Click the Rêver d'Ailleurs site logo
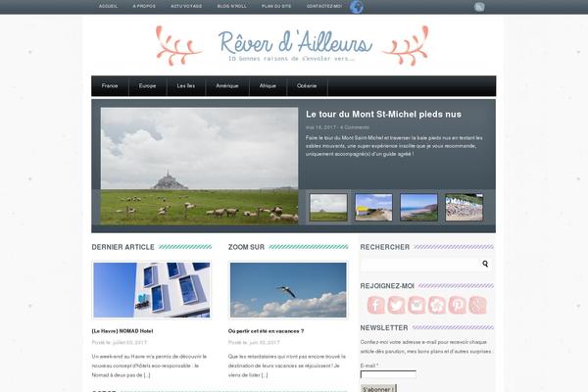Screen dimensions: 588x392 (292, 45)
